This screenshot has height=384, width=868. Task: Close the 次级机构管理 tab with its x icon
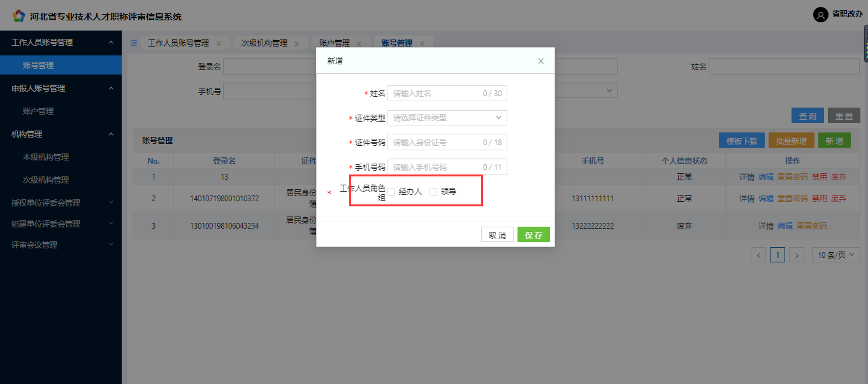pyautogui.click(x=296, y=43)
